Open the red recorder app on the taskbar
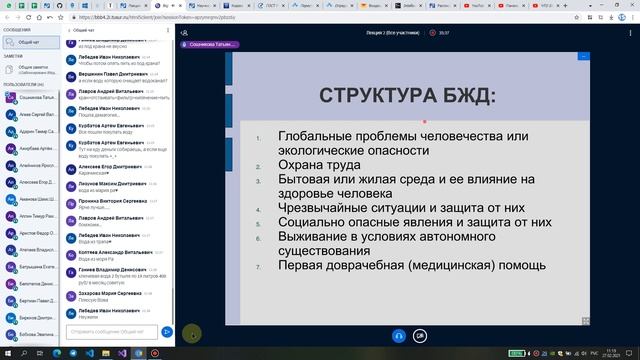Screen dimensions: 640x360 tap(155, 353)
